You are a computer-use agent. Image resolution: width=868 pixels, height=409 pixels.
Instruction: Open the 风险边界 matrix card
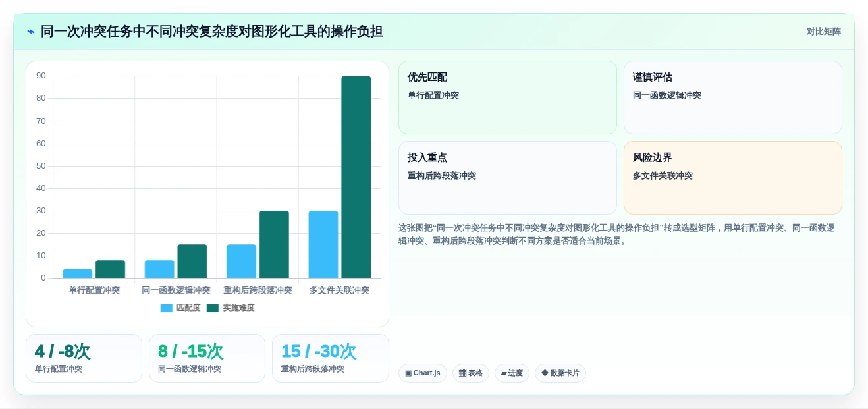pyautogui.click(x=733, y=178)
